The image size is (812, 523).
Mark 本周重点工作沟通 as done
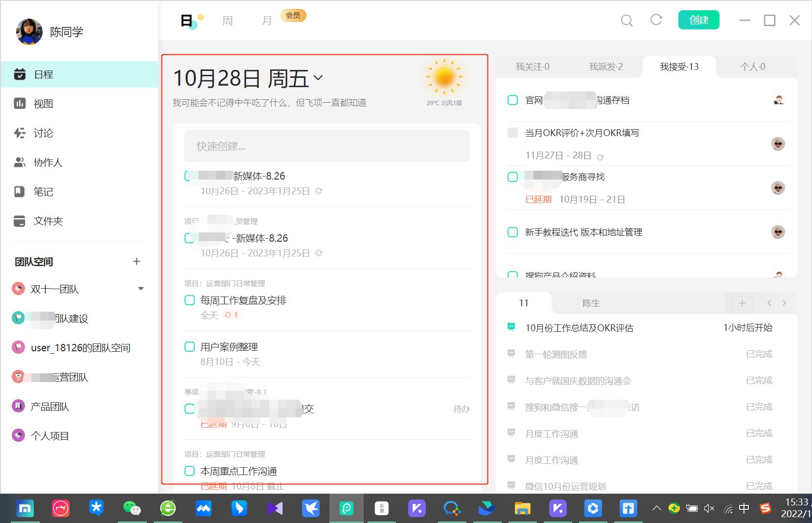[x=189, y=471]
